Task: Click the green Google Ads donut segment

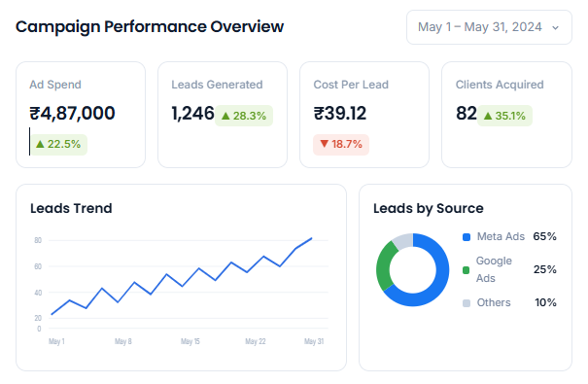Action: [x=383, y=267]
